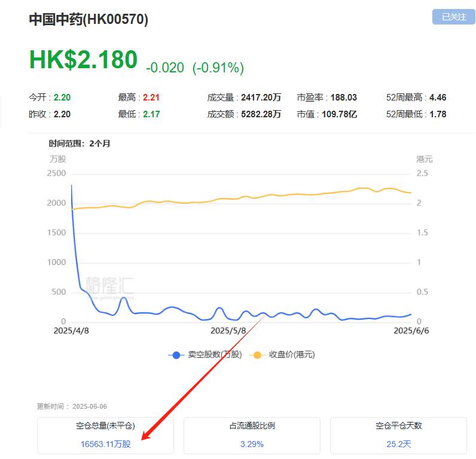
Task: Click the blue 卖空股数 legend marker
Action: click(176, 355)
